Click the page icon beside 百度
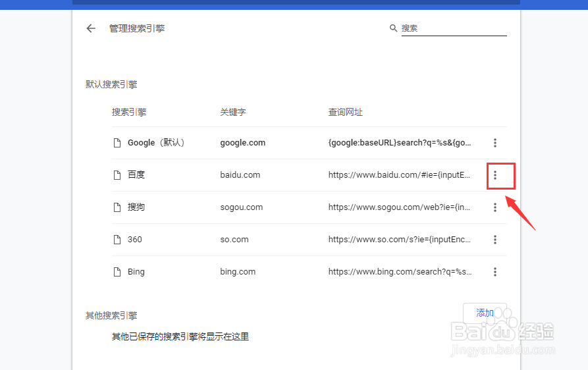 click(x=117, y=175)
